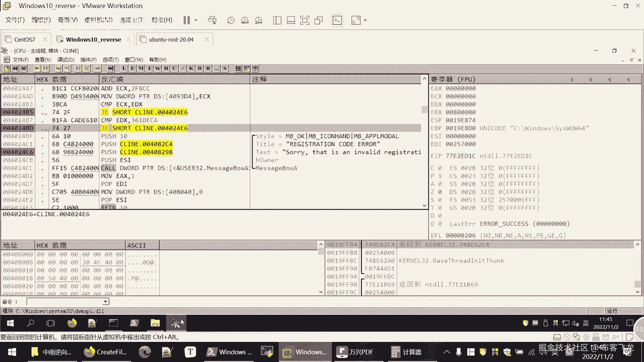Expand the VMware power dropdown arrow
The height and width of the screenshot is (362, 644).
[x=196, y=20]
